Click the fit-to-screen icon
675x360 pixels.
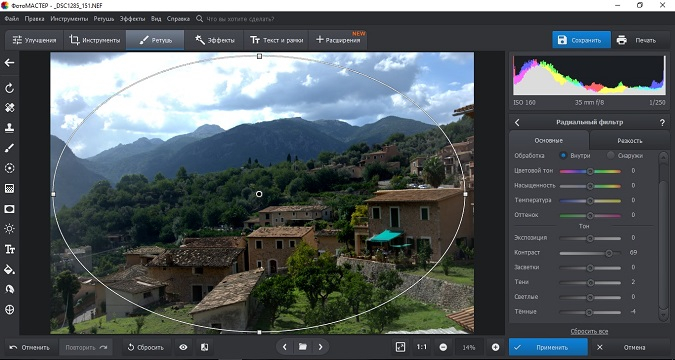point(400,347)
